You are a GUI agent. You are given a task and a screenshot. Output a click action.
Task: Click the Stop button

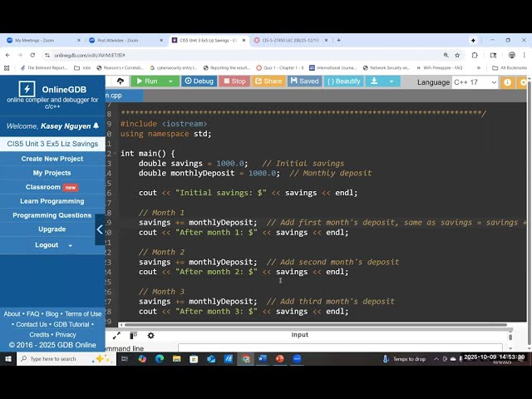234,81
